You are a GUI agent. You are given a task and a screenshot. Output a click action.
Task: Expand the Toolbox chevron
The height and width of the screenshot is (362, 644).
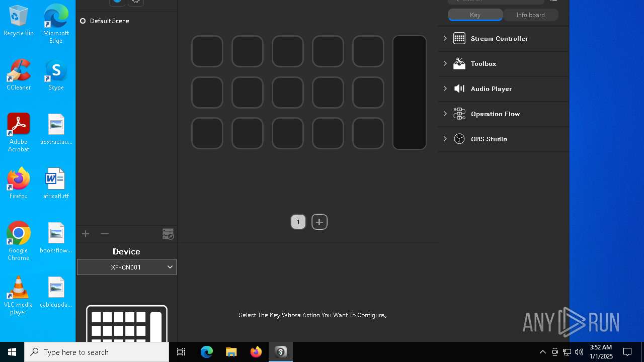click(x=445, y=63)
